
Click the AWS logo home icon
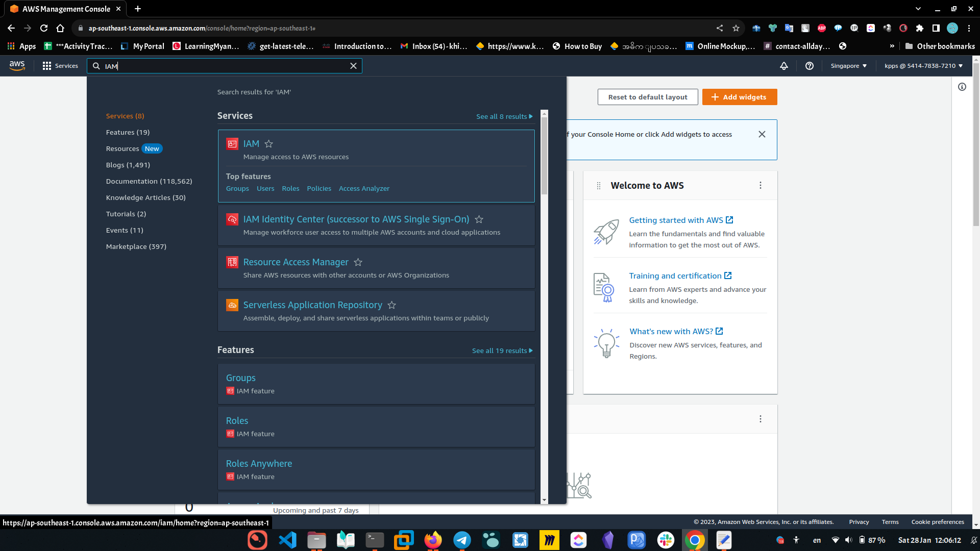17,66
